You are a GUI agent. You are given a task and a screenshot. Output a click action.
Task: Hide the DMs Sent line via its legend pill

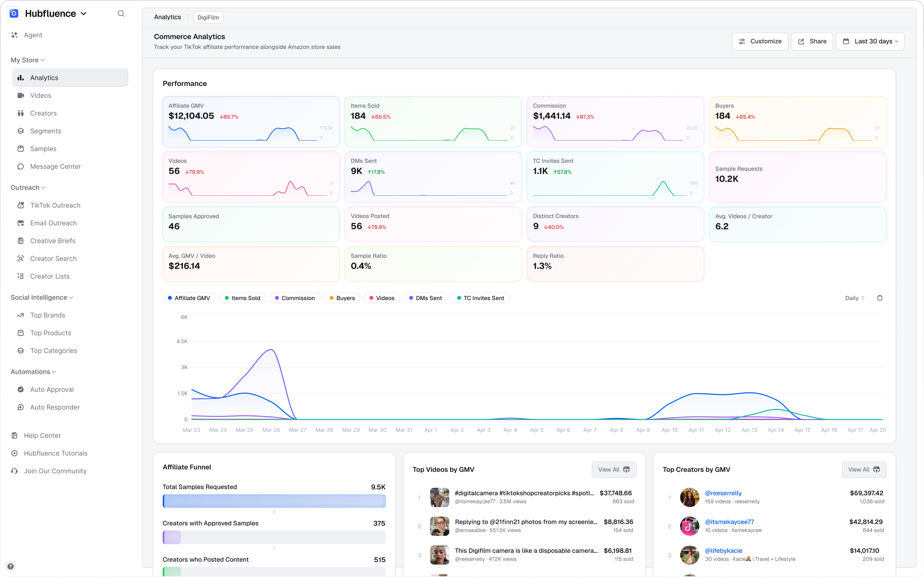coord(425,298)
